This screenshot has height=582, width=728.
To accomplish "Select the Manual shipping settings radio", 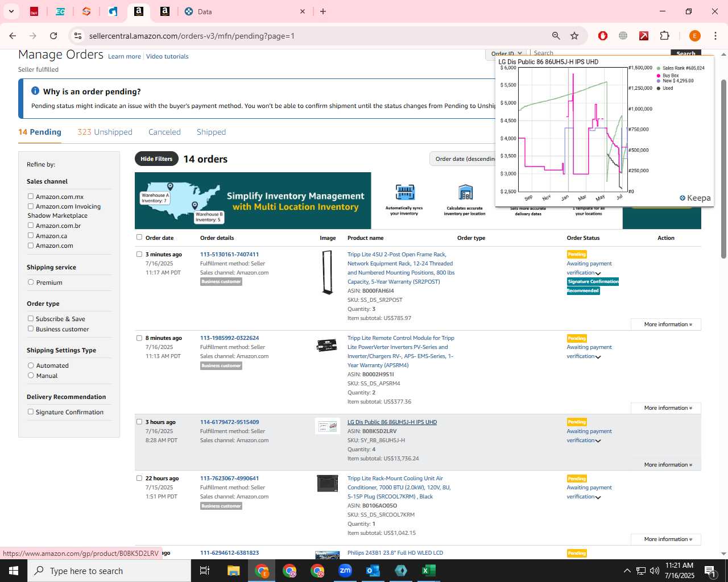I will click(31, 376).
